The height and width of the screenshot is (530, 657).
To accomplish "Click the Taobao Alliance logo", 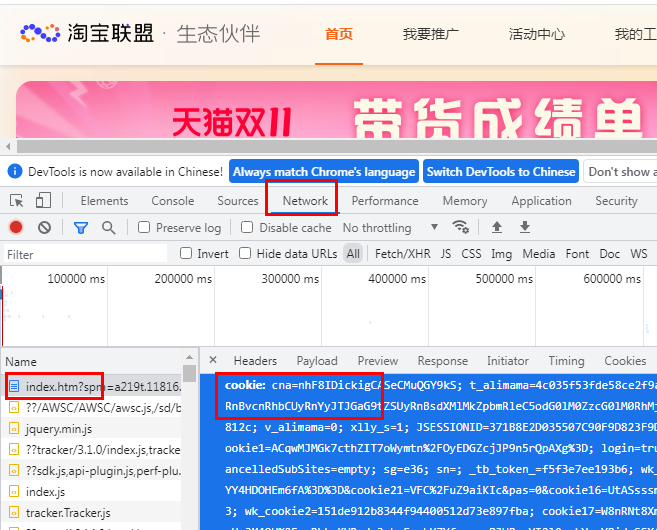I will (x=87, y=33).
